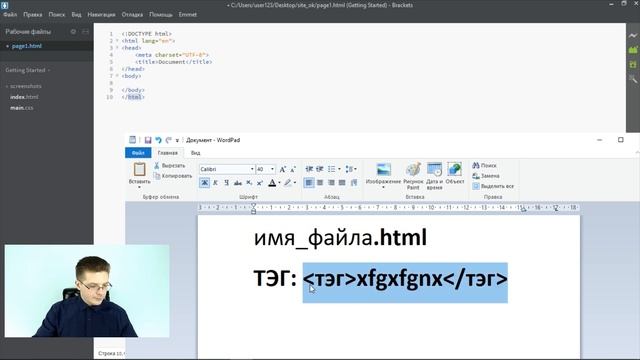Select center text alignment
The image size is (640, 360).
[320, 183]
